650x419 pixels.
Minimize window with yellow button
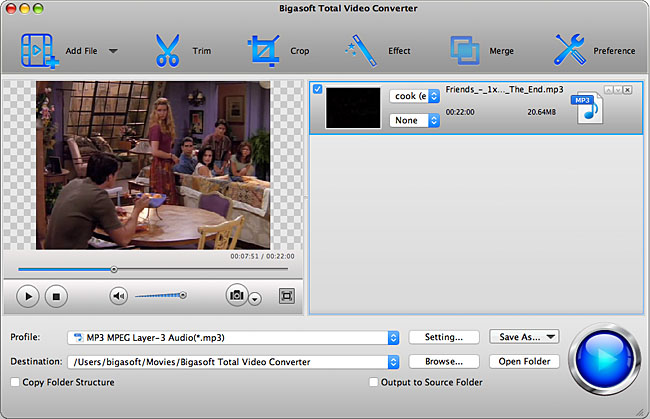[24, 8]
